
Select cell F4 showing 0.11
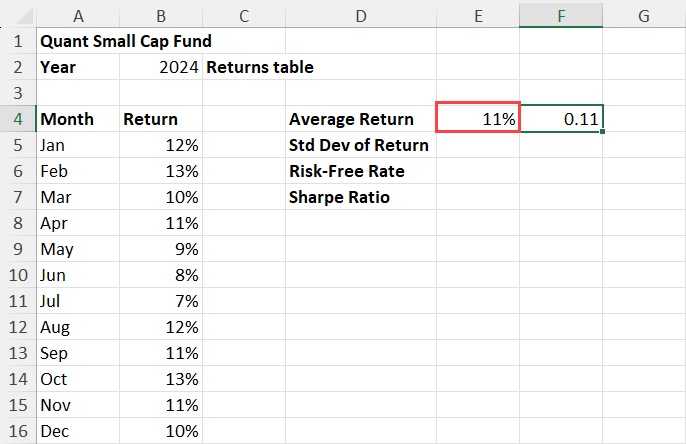(x=561, y=119)
